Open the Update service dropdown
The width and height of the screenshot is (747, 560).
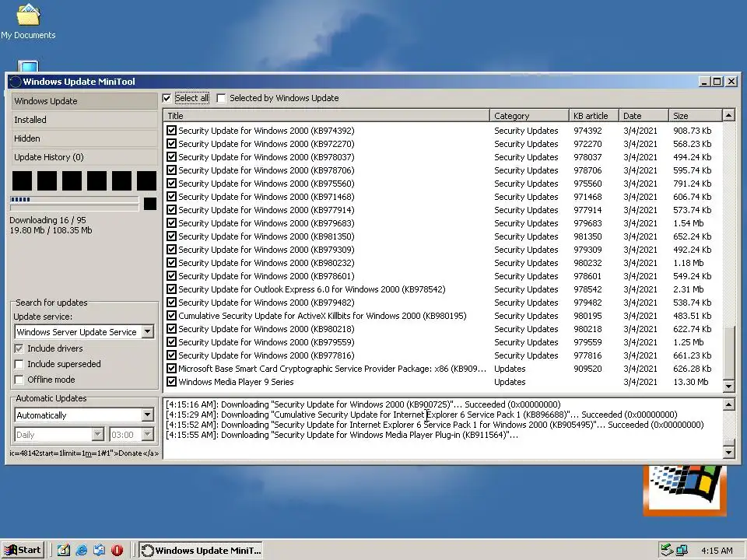(x=148, y=331)
